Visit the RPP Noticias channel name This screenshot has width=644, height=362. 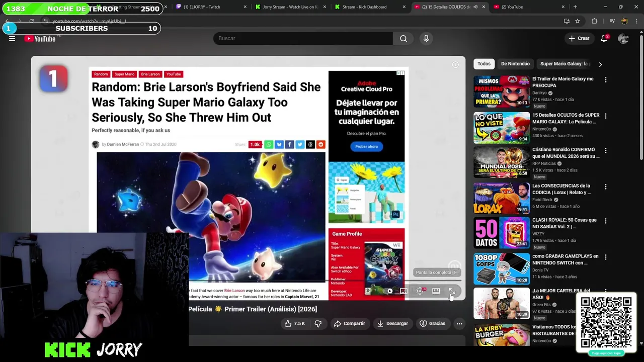544,163
